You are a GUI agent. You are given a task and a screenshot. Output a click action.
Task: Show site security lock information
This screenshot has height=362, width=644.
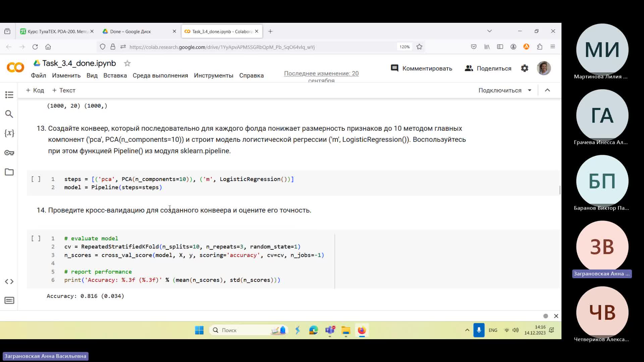pos(113,47)
